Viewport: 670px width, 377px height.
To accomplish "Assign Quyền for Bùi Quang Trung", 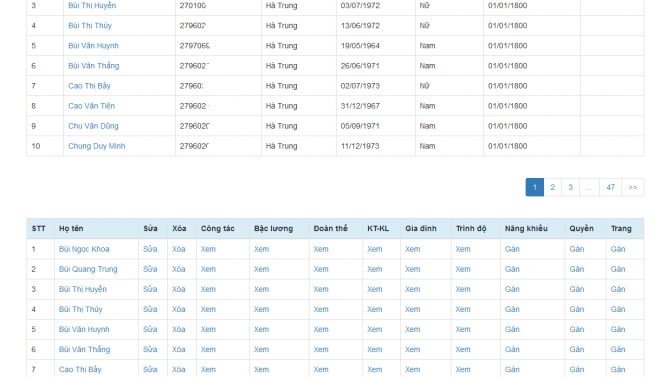I will [x=576, y=269].
